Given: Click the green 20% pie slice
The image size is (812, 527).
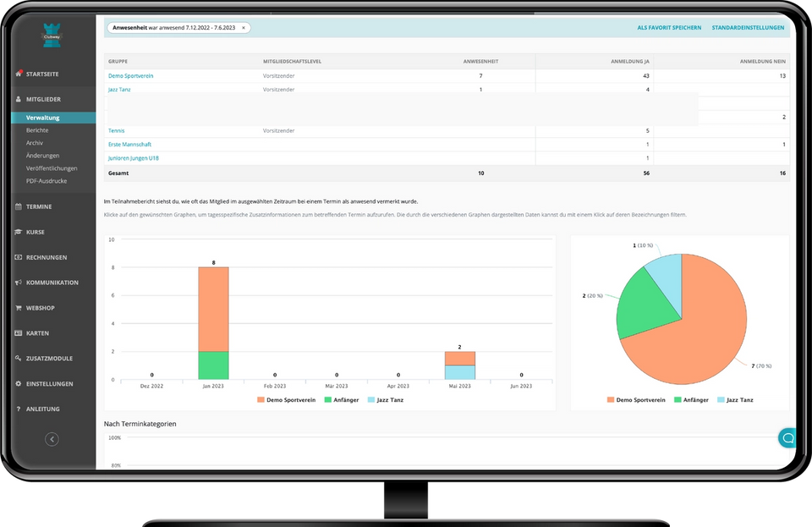Looking at the screenshot, I should pyautogui.click(x=645, y=305).
